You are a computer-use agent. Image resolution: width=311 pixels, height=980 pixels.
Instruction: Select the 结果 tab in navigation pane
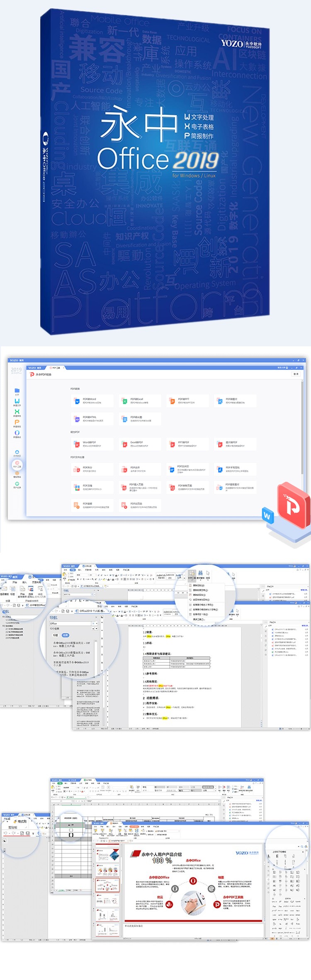click(66, 635)
